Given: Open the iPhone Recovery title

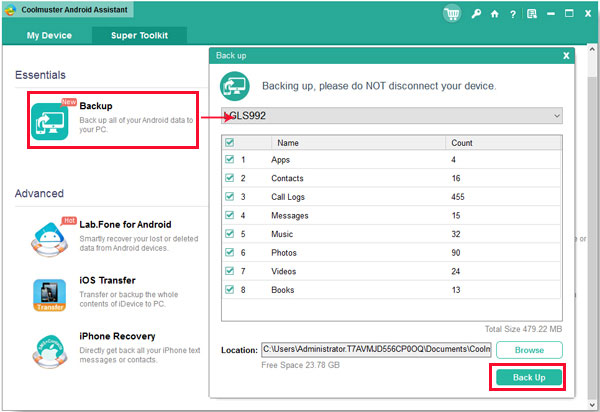Looking at the screenshot, I should pos(117,336).
